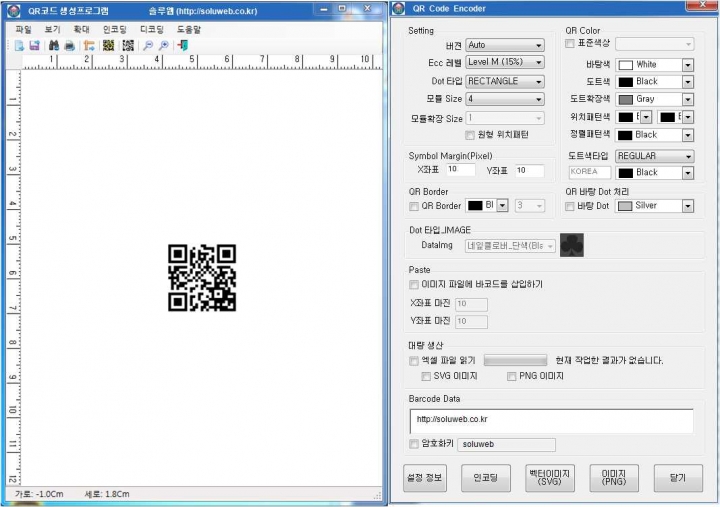Click the new document toolbar icon
Screen dimensions: 720x507
point(19,45)
